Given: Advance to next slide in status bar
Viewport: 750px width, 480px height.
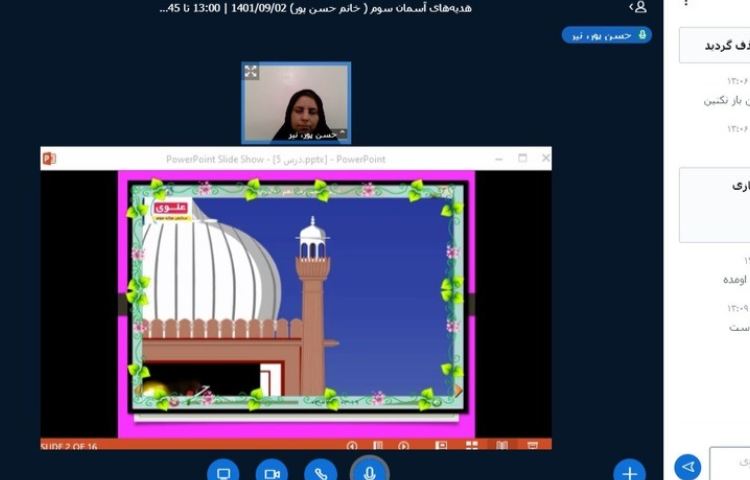Looking at the screenshot, I should [403, 446].
